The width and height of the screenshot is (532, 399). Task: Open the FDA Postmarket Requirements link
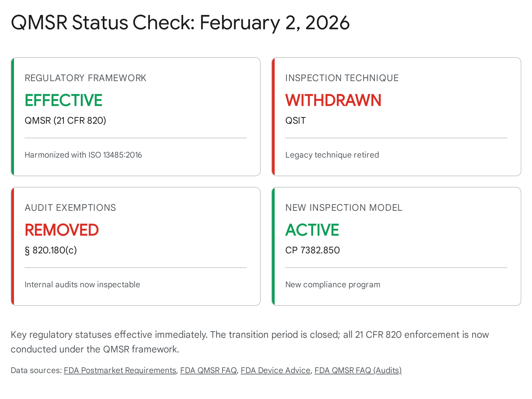tap(120, 370)
